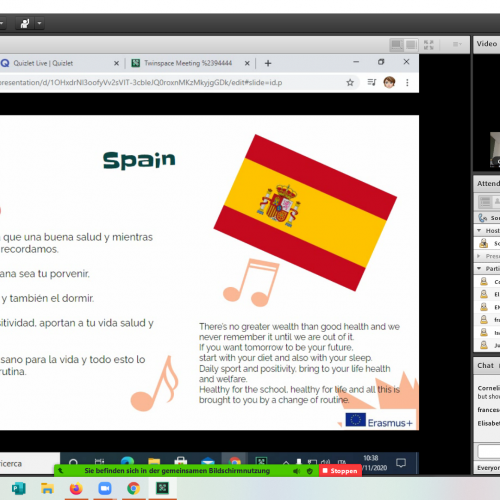The width and height of the screenshot is (500, 500).
Task: Click the Stoppen screen sharing button
Action: [x=340, y=471]
